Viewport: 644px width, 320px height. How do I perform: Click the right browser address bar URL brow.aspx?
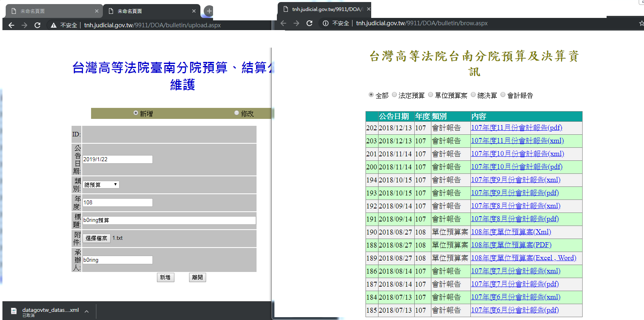click(422, 23)
